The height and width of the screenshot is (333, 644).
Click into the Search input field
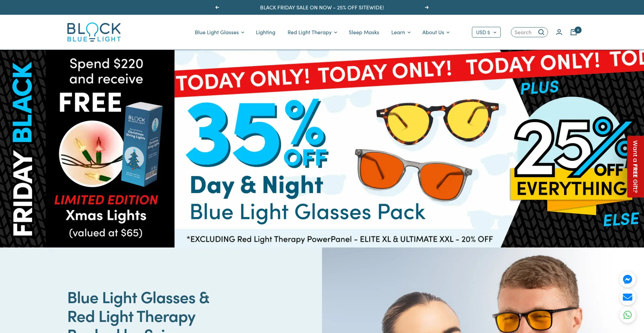[525, 32]
